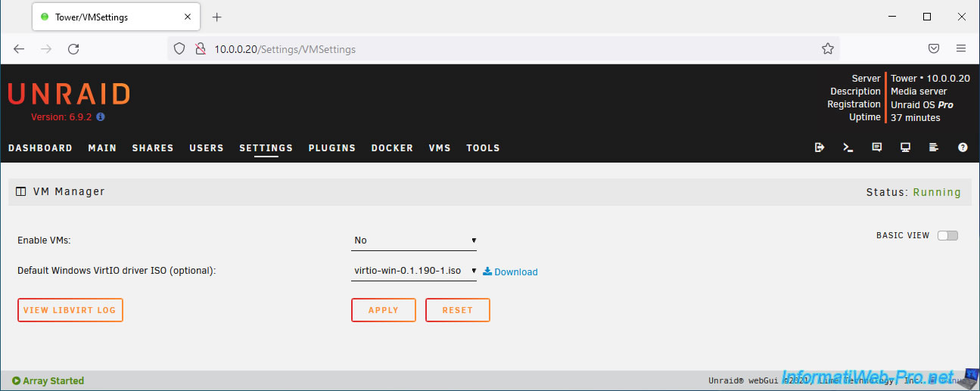Toggle the Basic View switch
The image size is (980, 391).
pos(947,235)
